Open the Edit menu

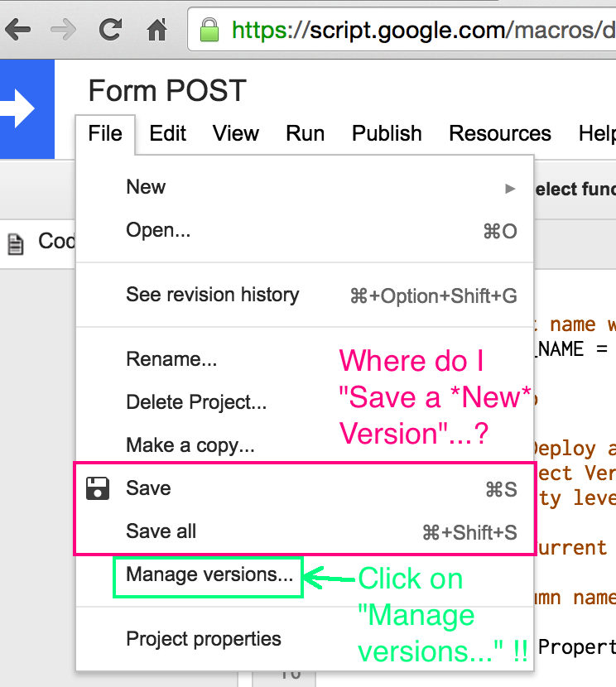pos(167,133)
